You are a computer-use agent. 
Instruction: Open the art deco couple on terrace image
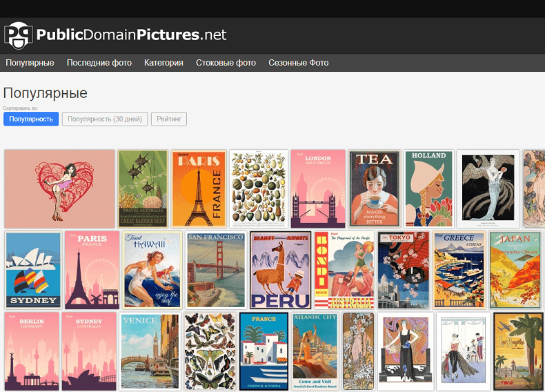coord(463,351)
